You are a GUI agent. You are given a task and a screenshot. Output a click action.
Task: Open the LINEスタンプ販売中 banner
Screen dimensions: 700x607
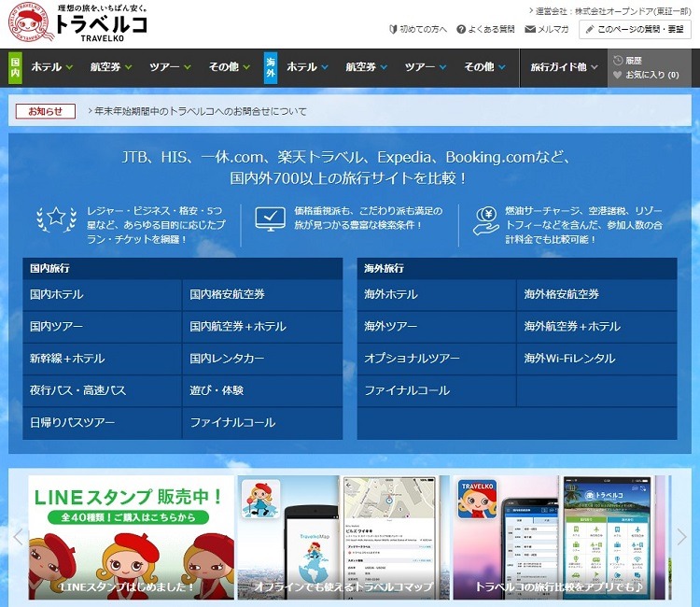(x=132, y=537)
